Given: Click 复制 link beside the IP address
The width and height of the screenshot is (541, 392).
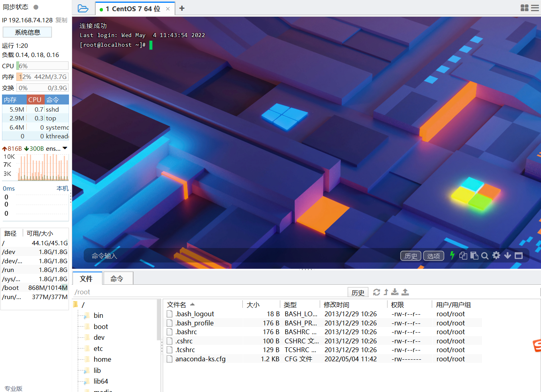Looking at the screenshot, I should [x=61, y=20].
